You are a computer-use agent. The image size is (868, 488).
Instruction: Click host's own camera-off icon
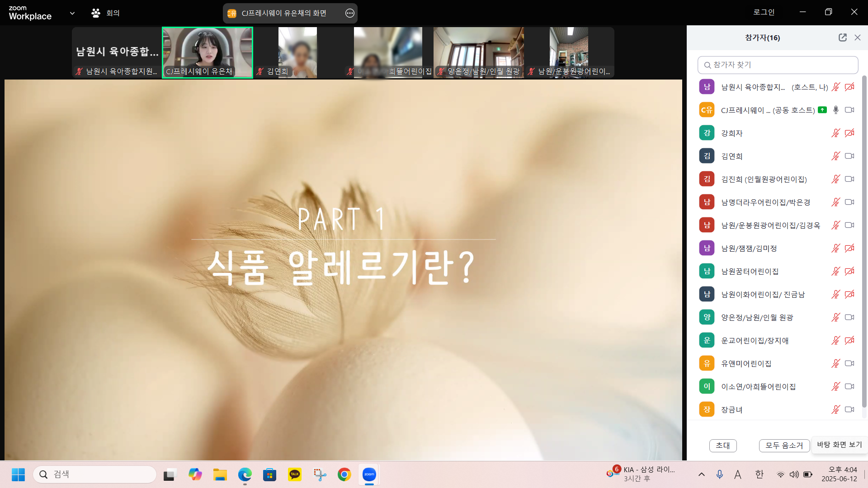849,87
